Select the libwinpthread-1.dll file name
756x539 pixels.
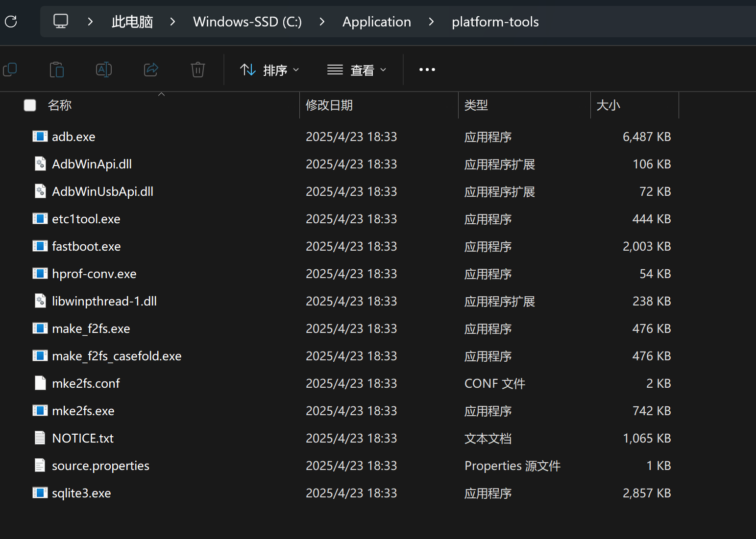pyautogui.click(x=104, y=301)
